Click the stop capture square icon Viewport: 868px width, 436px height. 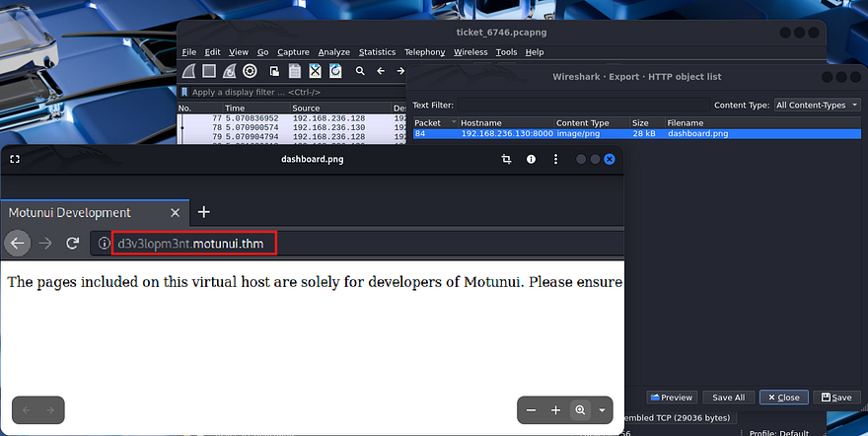click(209, 71)
